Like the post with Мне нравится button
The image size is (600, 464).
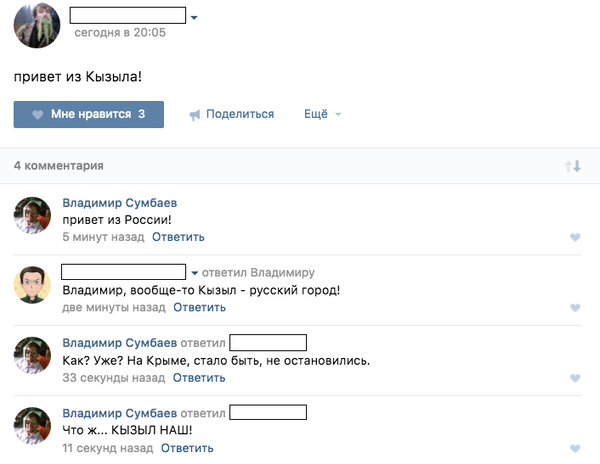click(89, 114)
